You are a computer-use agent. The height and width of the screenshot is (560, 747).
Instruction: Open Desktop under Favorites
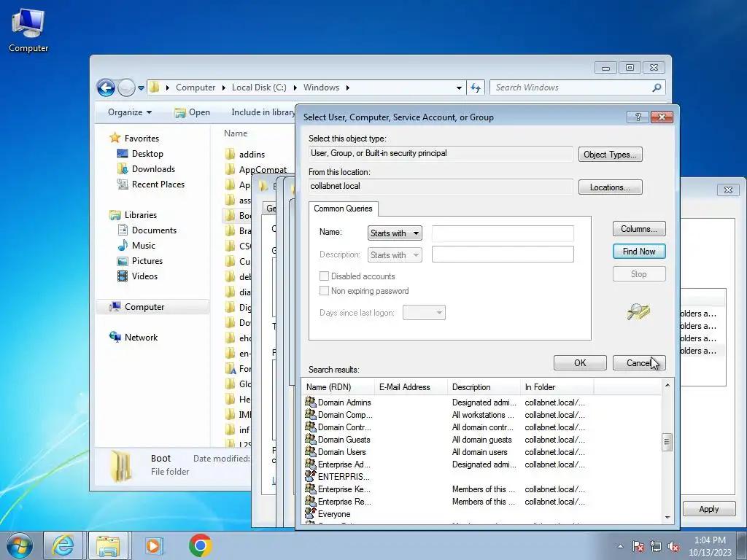pyautogui.click(x=147, y=154)
